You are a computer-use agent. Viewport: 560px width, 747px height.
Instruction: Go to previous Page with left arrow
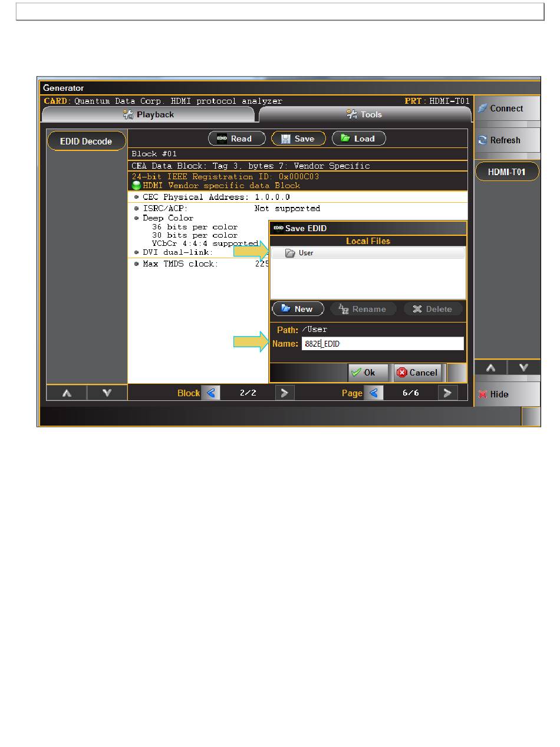coord(374,393)
